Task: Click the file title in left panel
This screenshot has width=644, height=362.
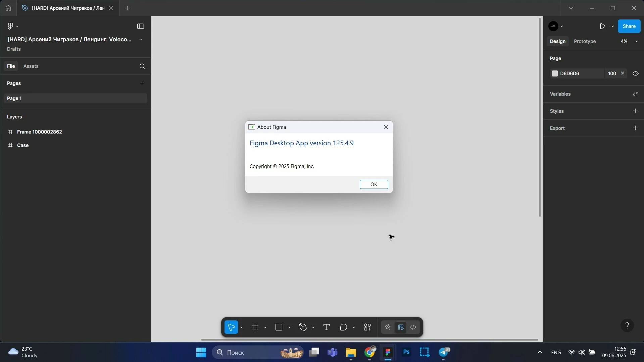Action: [x=69, y=40]
